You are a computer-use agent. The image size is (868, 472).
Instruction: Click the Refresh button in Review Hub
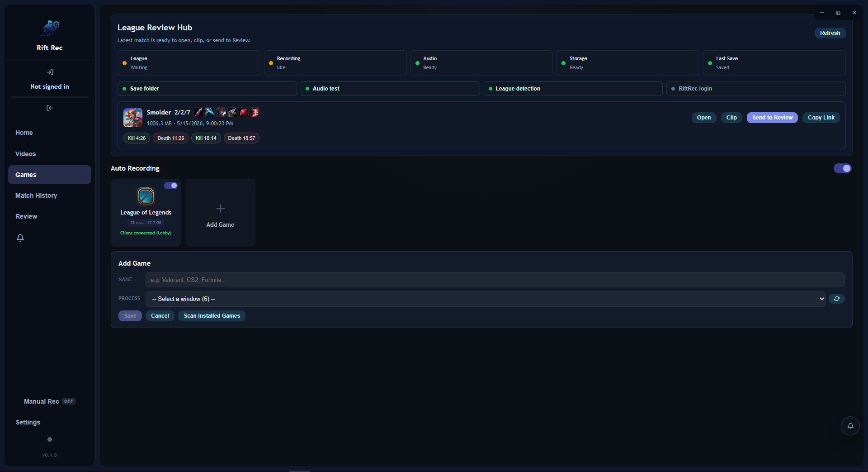830,33
